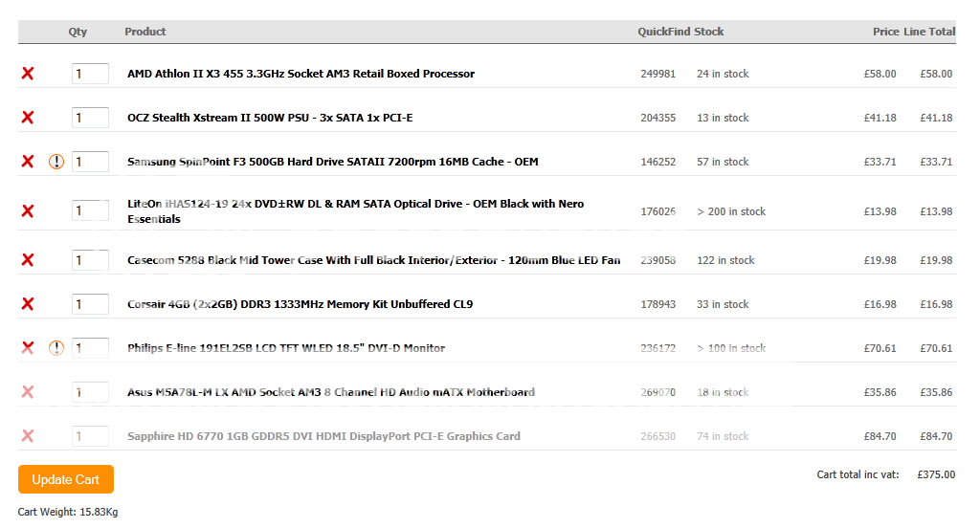Delete the OCZ Stealth Xstream PSU row
Viewport: 980px width, 528px height.
pos(28,118)
